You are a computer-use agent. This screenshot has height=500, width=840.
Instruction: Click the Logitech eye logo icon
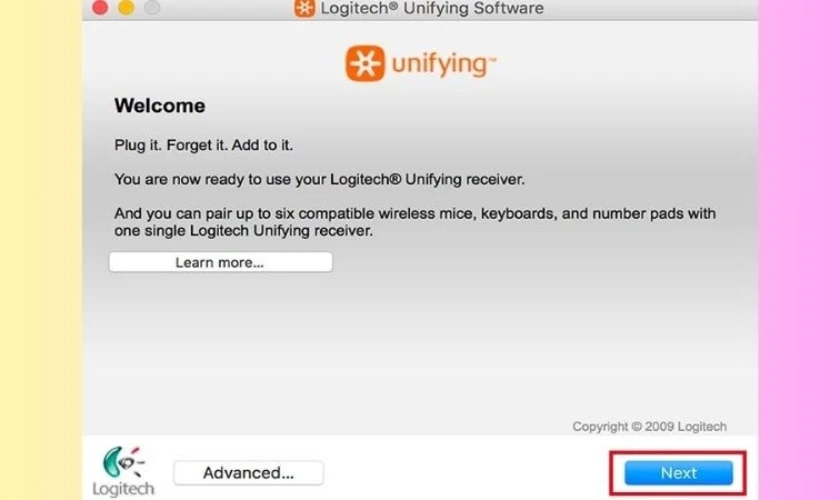click(124, 462)
